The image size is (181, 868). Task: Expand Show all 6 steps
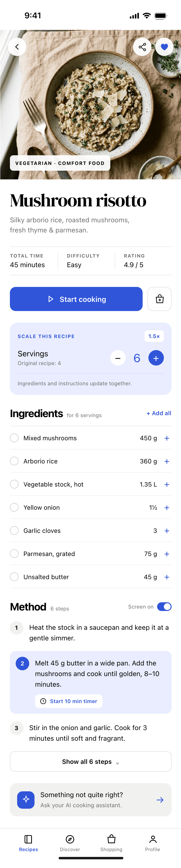(91, 761)
